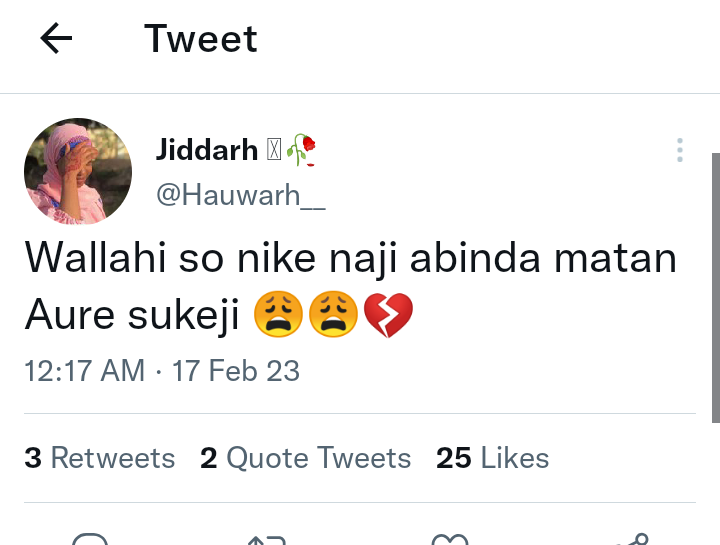Screen dimensions: 720x545
Task: Open the 2 Quote Tweets list
Action: pos(305,458)
